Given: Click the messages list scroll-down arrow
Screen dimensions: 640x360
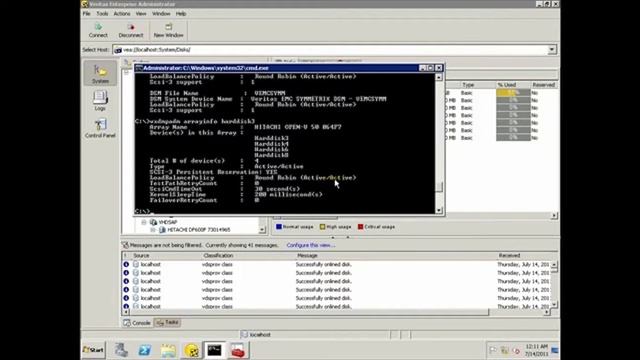Looking at the screenshot, I should pos(554,304).
